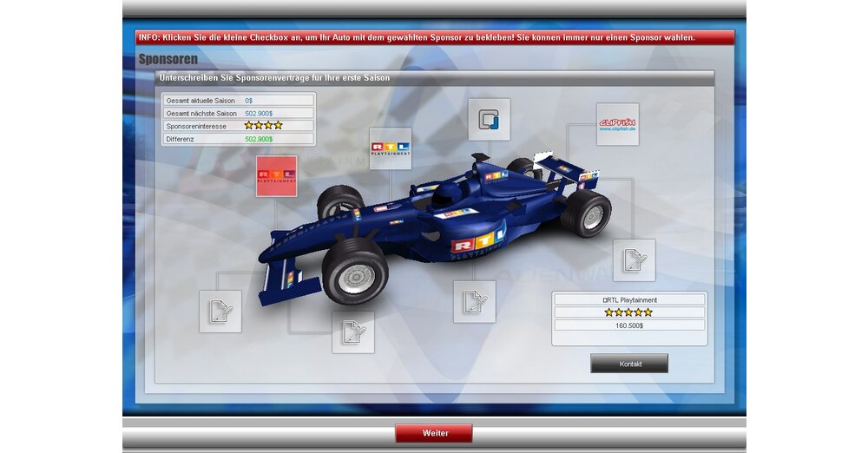Click the Kontakt button
The height and width of the screenshot is (453, 868).
(x=629, y=364)
